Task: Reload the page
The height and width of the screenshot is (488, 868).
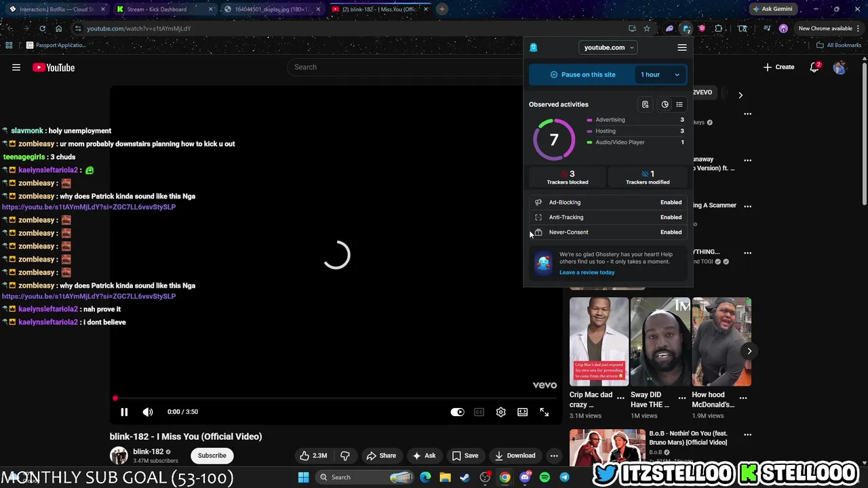Action: pyautogui.click(x=42, y=28)
